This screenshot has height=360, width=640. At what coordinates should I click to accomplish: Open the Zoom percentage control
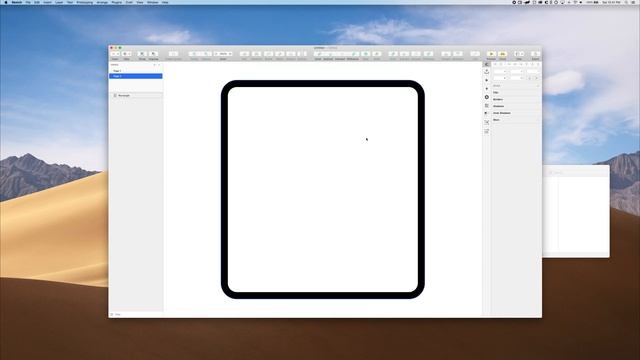click(223, 54)
